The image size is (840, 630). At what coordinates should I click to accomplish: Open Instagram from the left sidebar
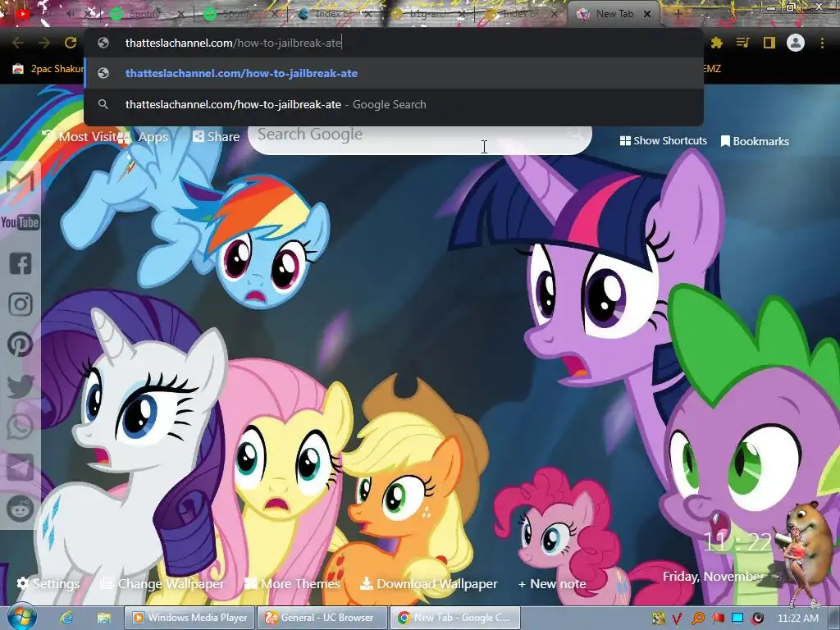tap(21, 304)
